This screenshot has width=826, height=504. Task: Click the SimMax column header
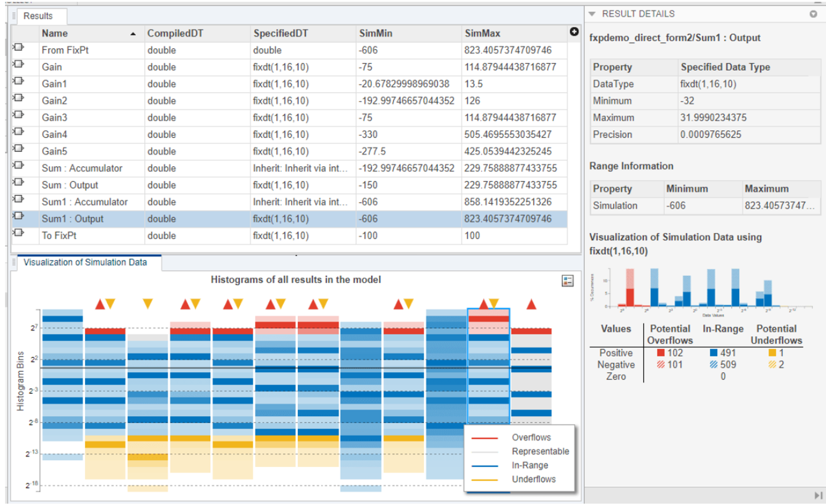[514, 33]
